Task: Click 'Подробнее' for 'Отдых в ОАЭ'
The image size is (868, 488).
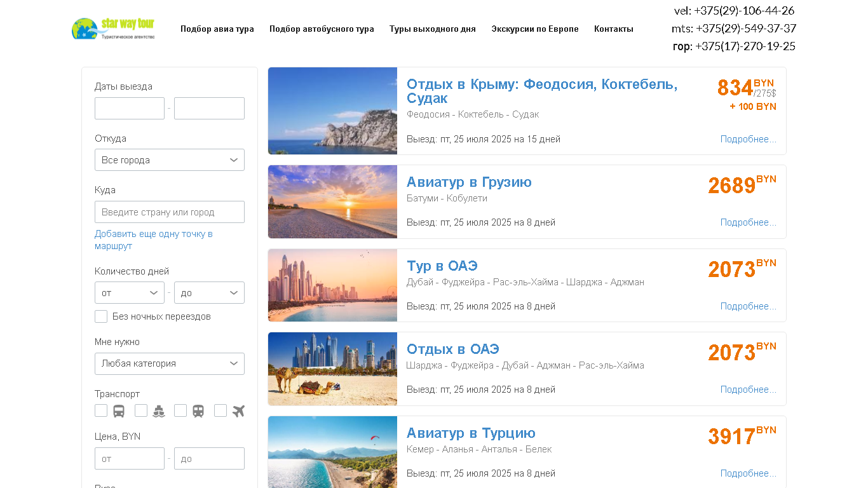Action: pos(749,390)
